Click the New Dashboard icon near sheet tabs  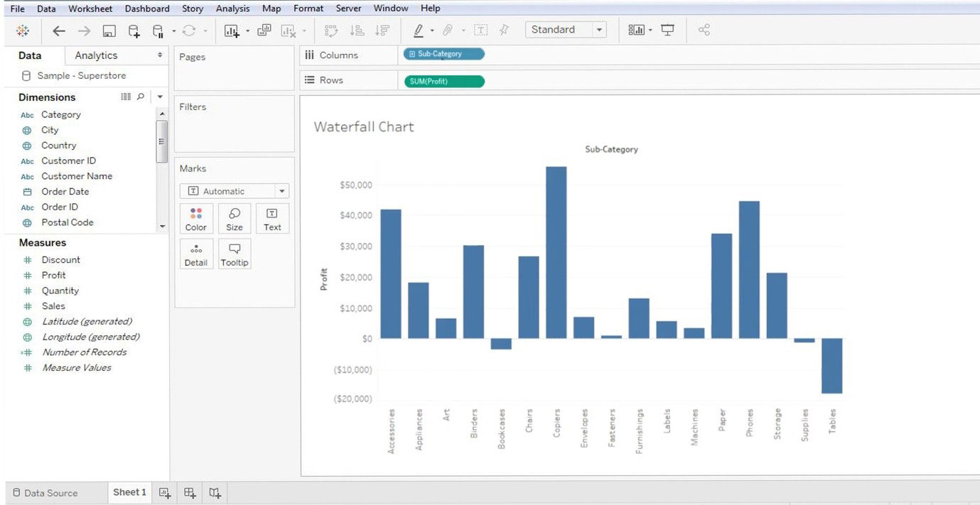189,492
